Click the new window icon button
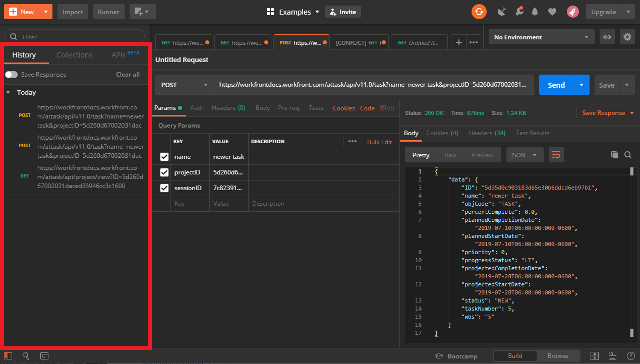This screenshot has width=640, height=364. coord(142,12)
